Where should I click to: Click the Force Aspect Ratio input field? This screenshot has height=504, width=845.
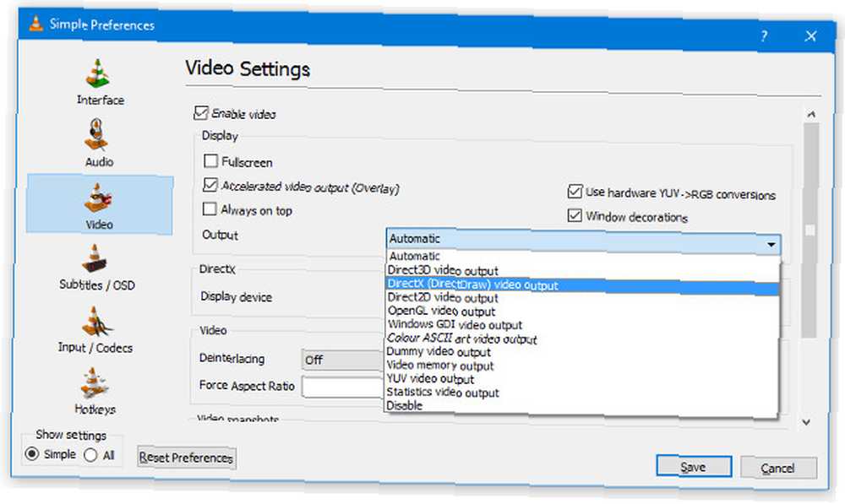(x=343, y=387)
